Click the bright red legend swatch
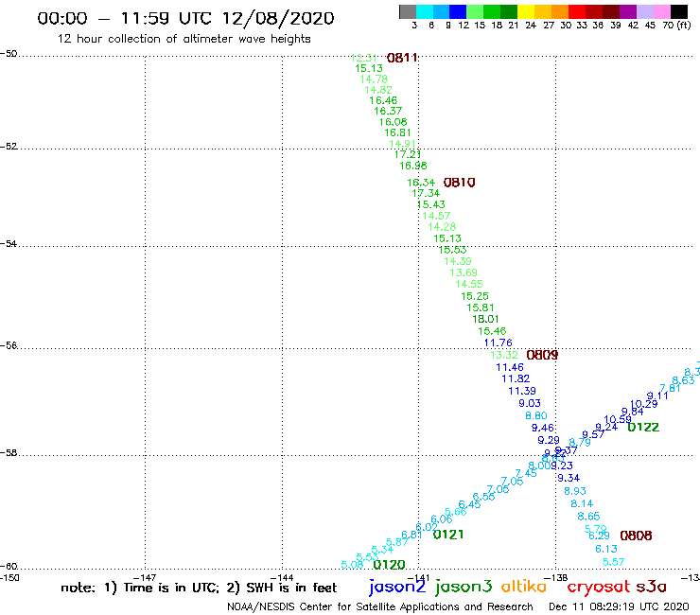The image size is (700, 615). (576, 11)
